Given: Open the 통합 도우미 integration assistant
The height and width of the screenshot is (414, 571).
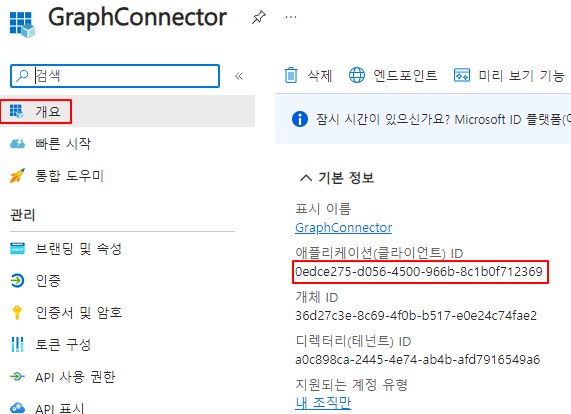Looking at the screenshot, I should pyautogui.click(x=70, y=176).
